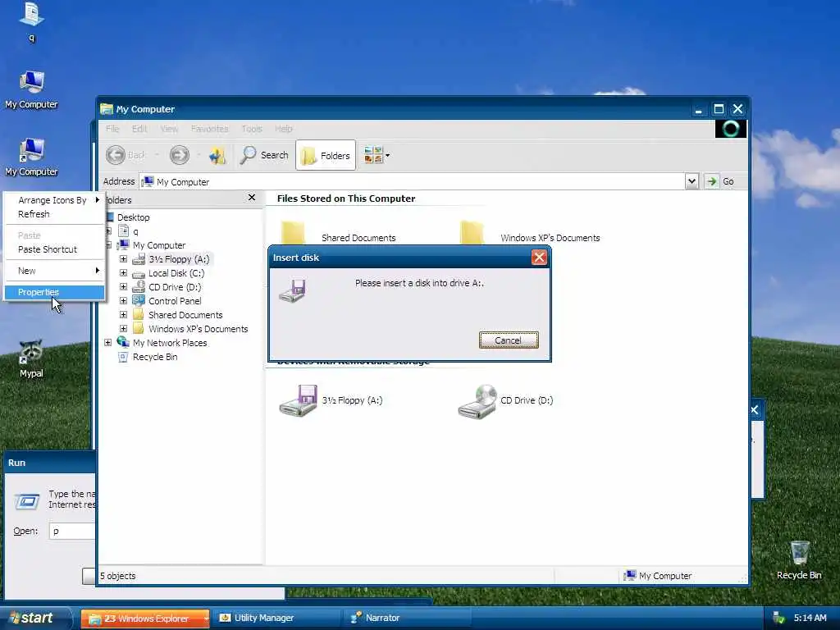Image resolution: width=840 pixels, height=630 pixels.
Task: Choose Paste Shortcut in context menu
Action: [54, 249]
